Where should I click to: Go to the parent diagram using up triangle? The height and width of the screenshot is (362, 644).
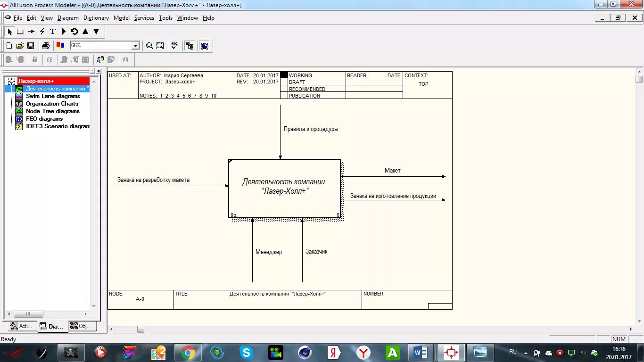click(85, 32)
